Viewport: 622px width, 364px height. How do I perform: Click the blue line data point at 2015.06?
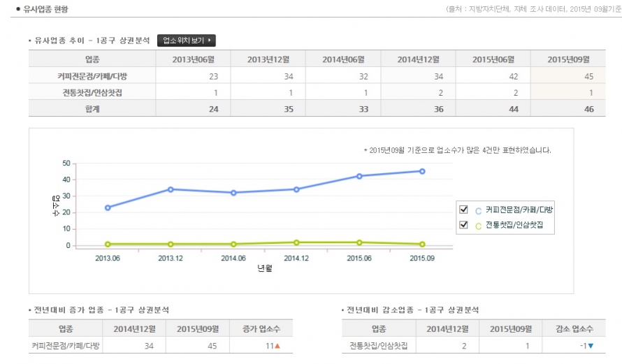pyautogui.click(x=359, y=176)
